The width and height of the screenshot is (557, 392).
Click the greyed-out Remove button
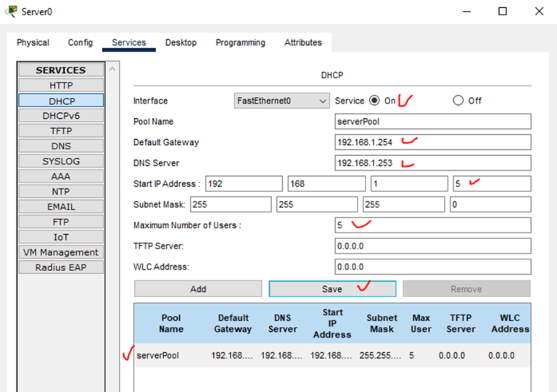[x=466, y=289]
